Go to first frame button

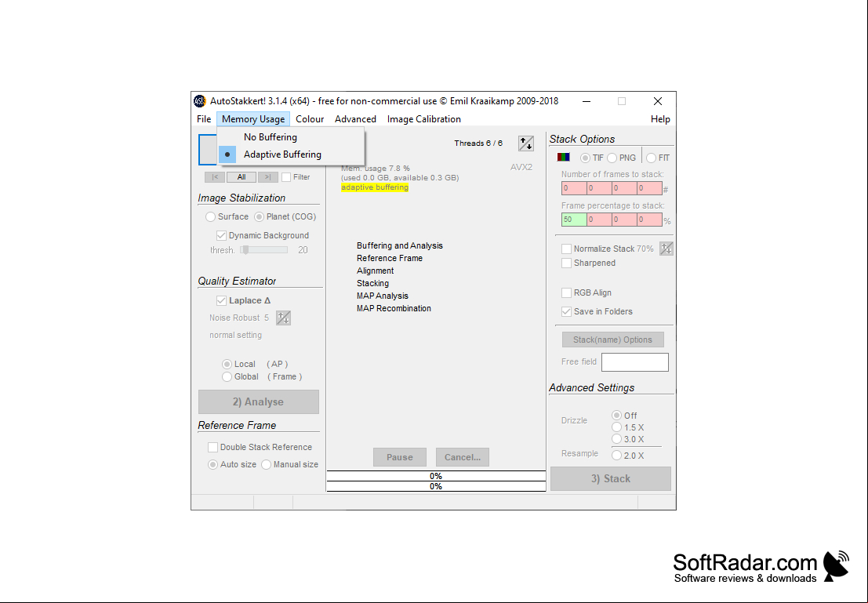click(x=215, y=177)
